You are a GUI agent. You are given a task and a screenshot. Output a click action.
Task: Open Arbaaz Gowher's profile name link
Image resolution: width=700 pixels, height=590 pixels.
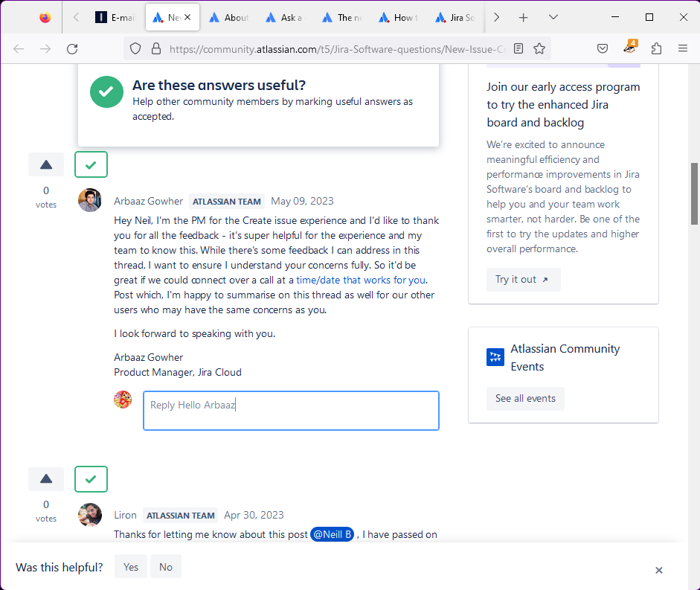coord(148,202)
